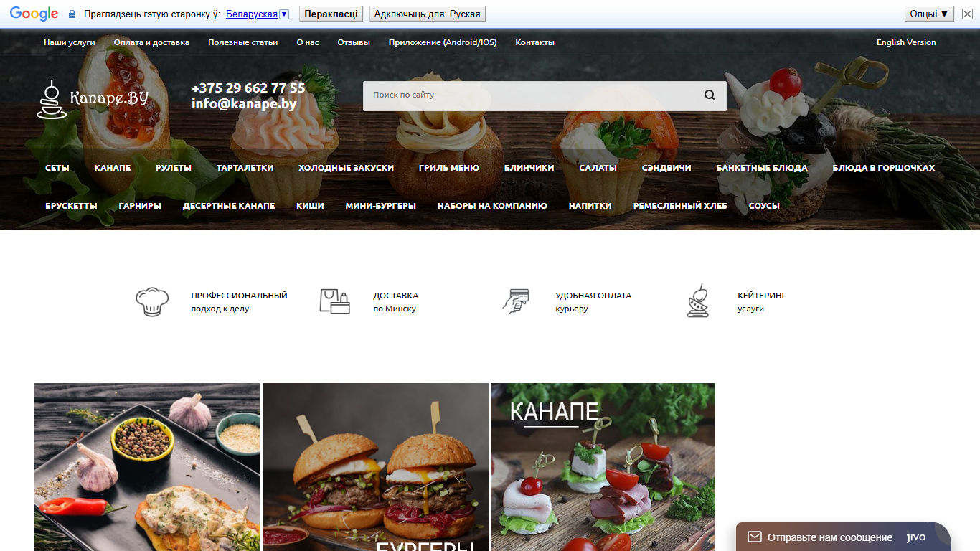The width and height of the screenshot is (980, 551).
Task: Open the grilled dish with garlic thumbnail
Action: pyautogui.click(x=147, y=467)
